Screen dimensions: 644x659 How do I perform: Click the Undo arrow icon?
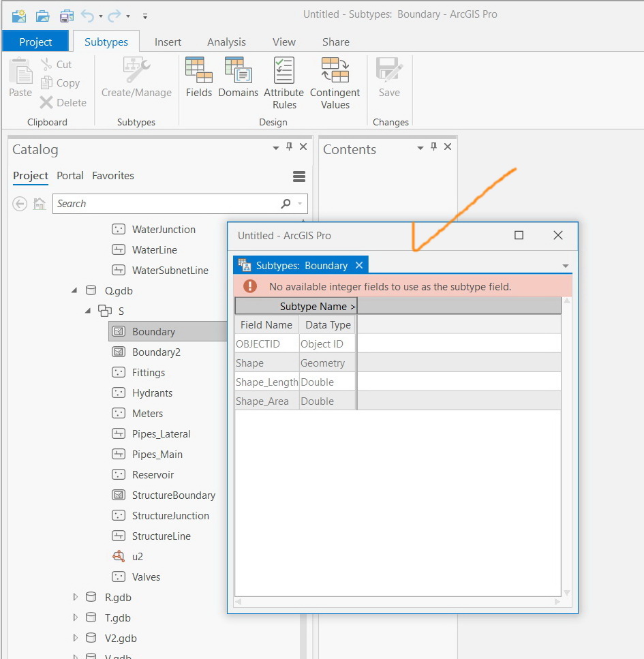(x=87, y=16)
